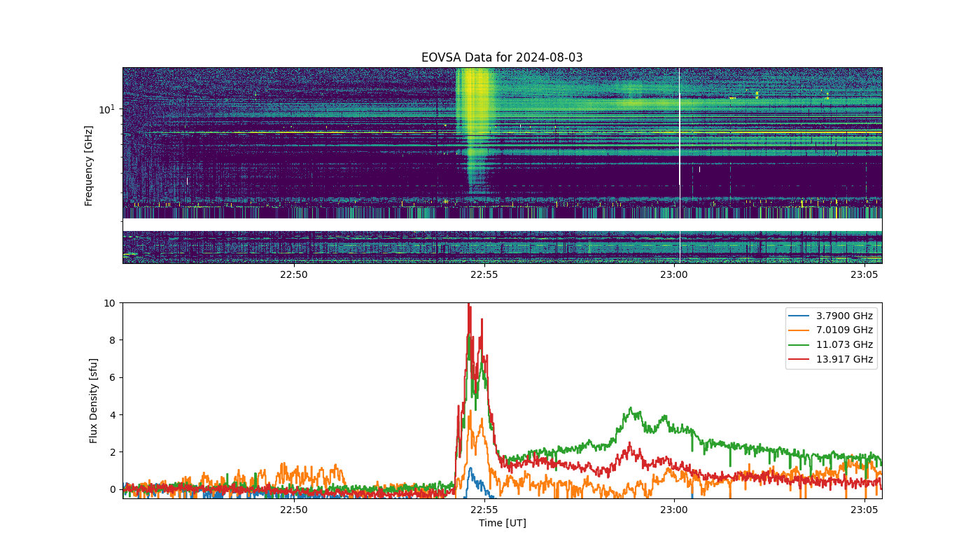This screenshot has height=560, width=980.
Task: Click the red line swatch in legend
Action: [x=799, y=359]
